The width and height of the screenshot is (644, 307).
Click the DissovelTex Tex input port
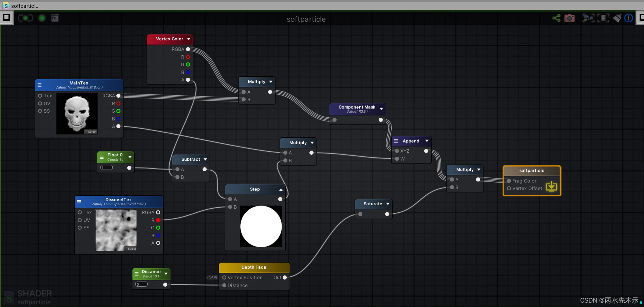coord(80,212)
